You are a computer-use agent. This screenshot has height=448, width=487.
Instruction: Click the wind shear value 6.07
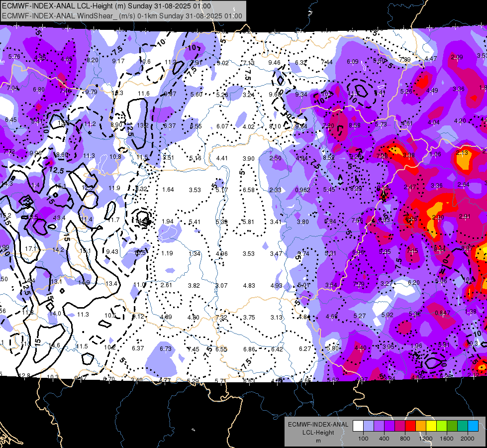point(222,126)
